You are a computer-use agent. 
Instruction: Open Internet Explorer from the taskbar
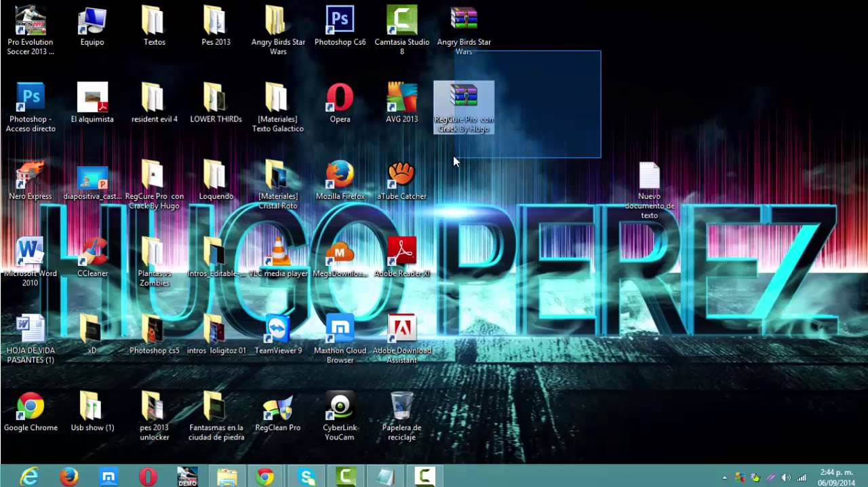pos(29,476)
